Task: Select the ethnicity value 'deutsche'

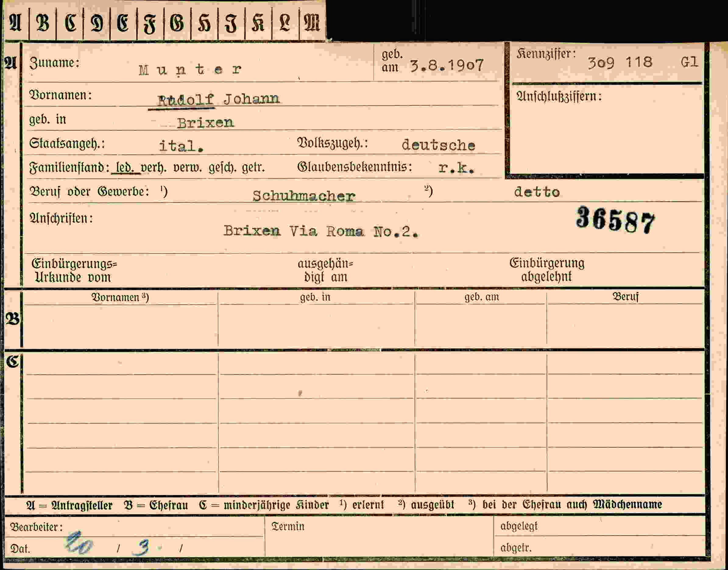Action: [x=438, y=145]
